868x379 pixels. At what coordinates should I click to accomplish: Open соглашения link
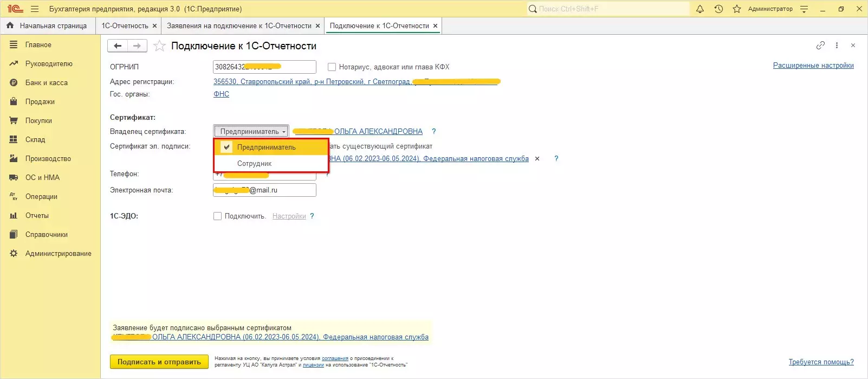[x=335, y=358]
